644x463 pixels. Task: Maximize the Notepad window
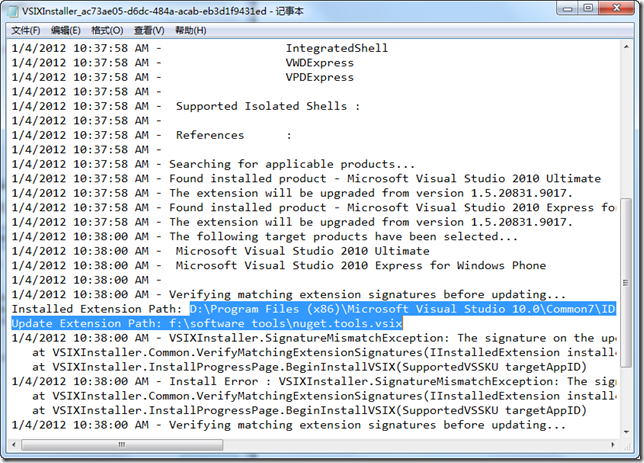click(589, 8)
